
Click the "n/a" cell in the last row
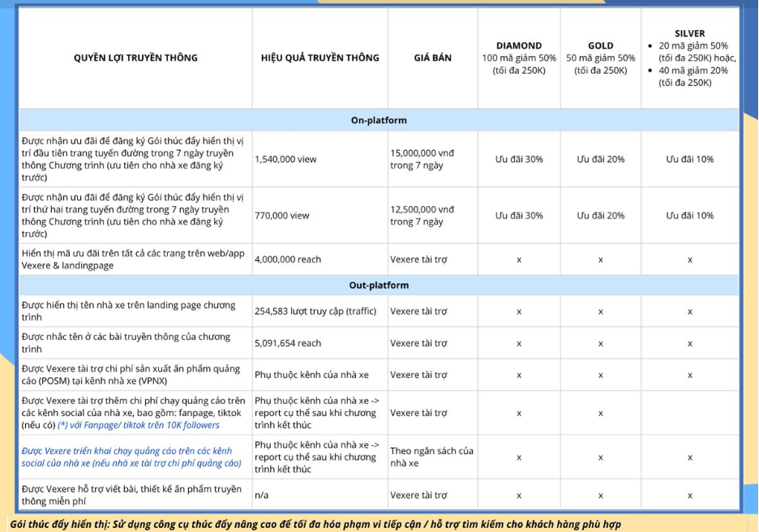[x=261, y=496]
